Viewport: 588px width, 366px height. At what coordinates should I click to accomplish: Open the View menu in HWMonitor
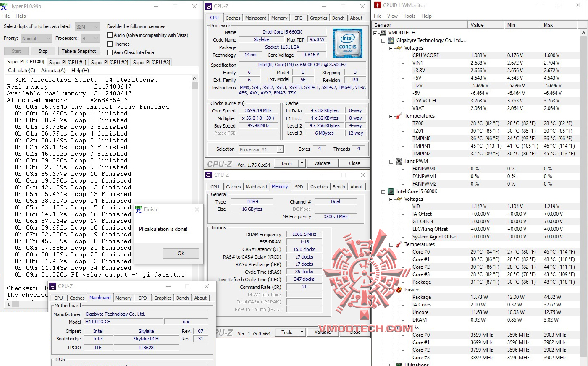(392, 16)
